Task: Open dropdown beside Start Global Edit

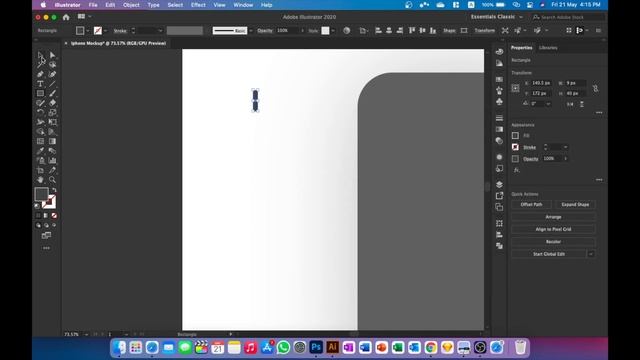Action: [x=591, y=254]
